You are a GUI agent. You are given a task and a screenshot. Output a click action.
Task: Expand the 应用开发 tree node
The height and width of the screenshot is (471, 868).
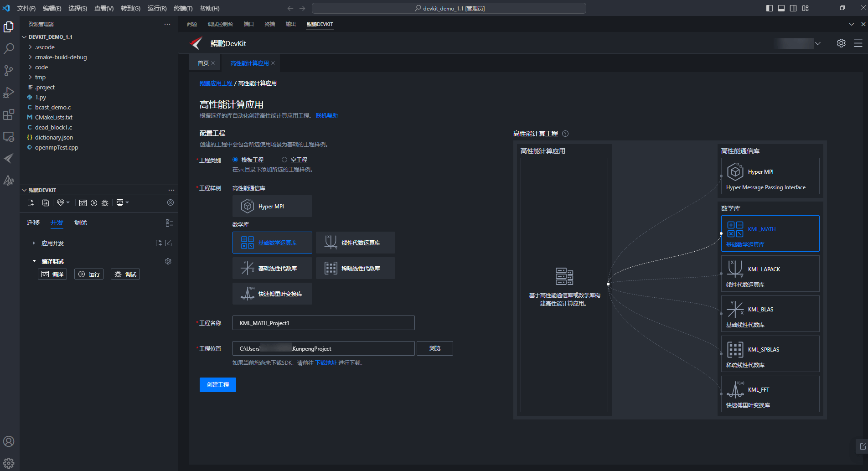(34, 243)
